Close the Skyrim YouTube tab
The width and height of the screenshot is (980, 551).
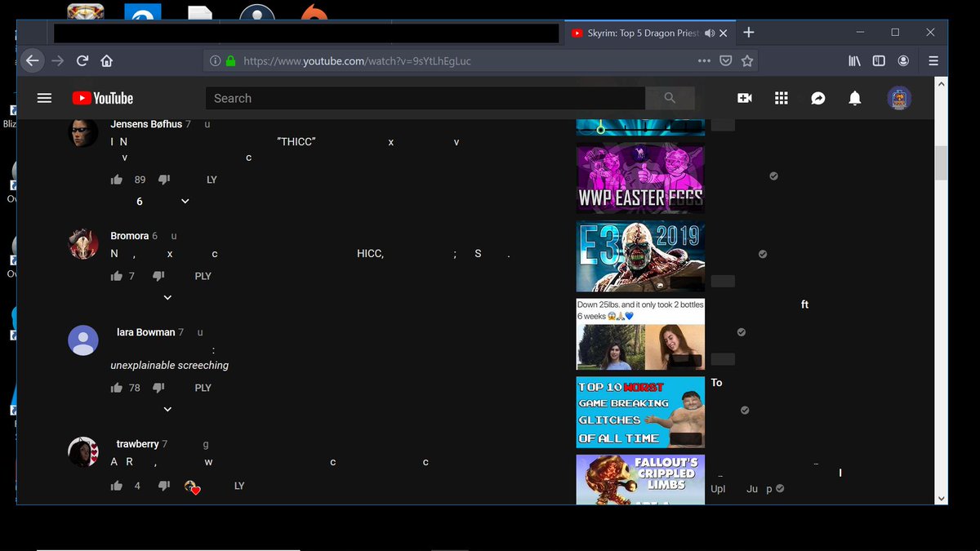click(724, 33)
